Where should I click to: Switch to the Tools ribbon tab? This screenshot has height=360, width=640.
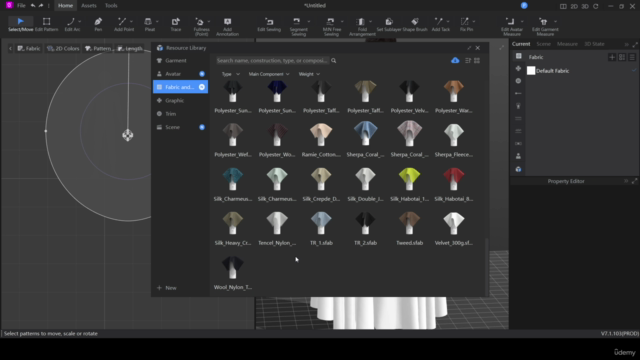pos(111,6)
